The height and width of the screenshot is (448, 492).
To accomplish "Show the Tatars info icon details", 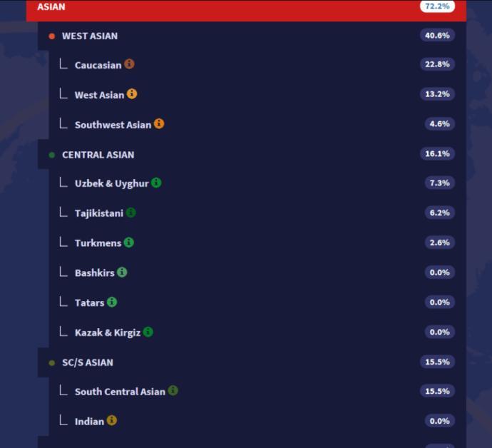I will pos(112,302).
